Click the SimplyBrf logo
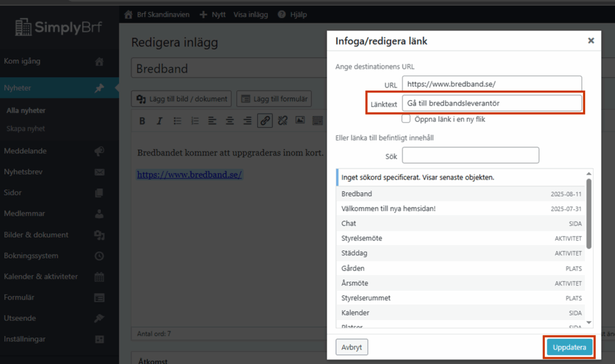 pos(59,27)
